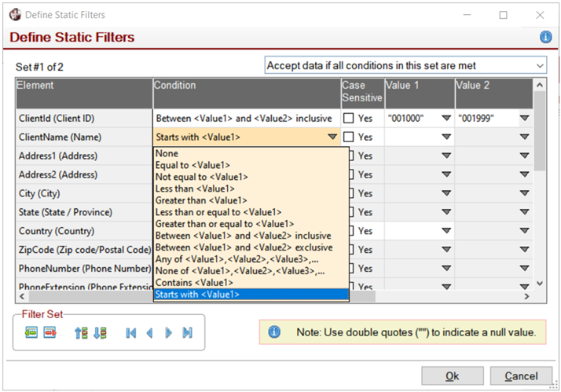The height and width of the screenshot is (392, 561).
Task: Toggle Case Sensitive checkbox for ClientName
Action: [x=348, y=137]
